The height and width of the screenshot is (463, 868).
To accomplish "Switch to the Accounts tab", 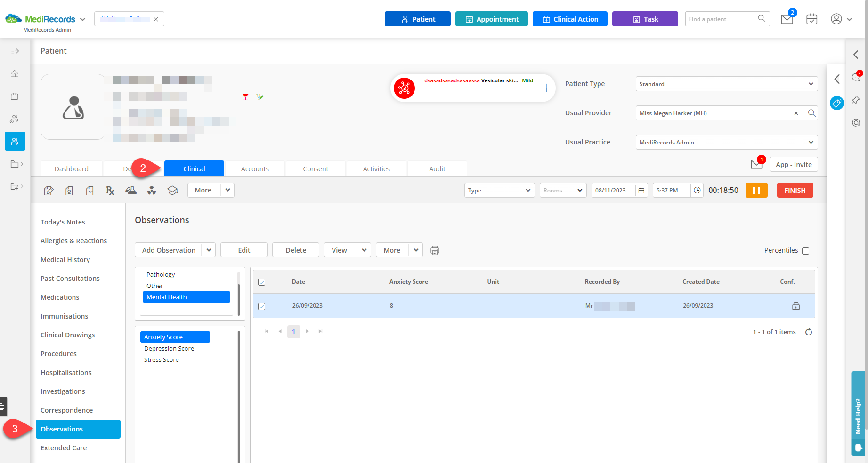I will click(x=255, y=168).
